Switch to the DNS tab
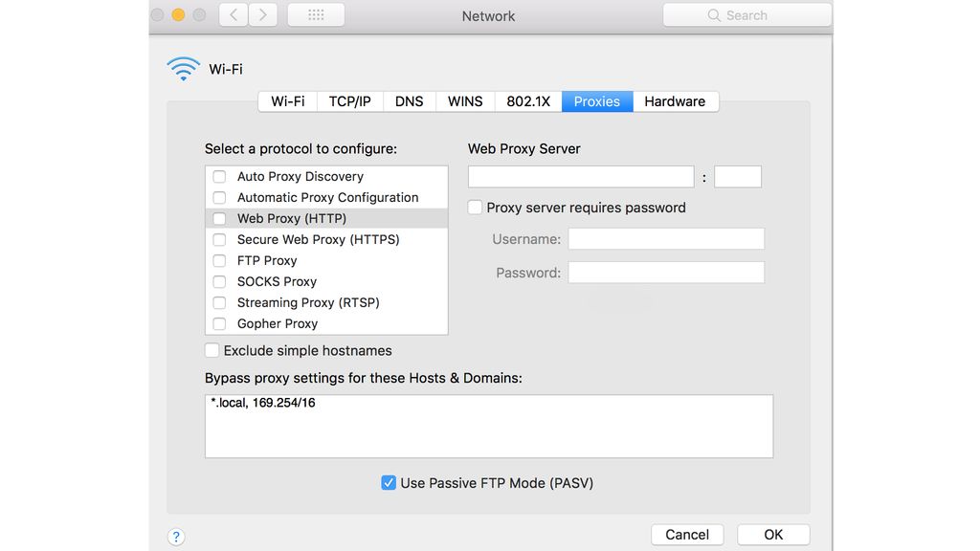Viewport: 980px width, 551px height. (409, 101)
